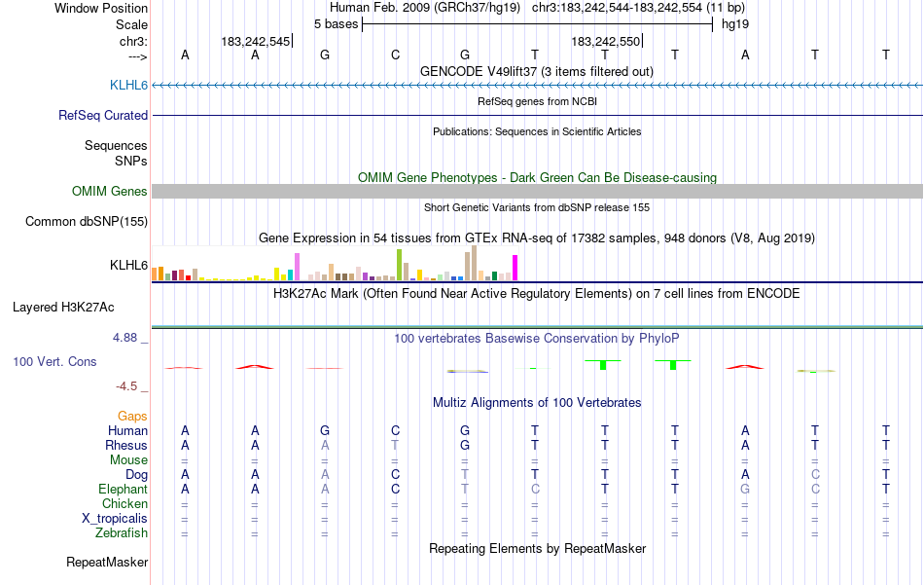The width and height of the screenshot is (924, 585).
Task: Click the Dog alignment row label
Action: pos(136,475)
